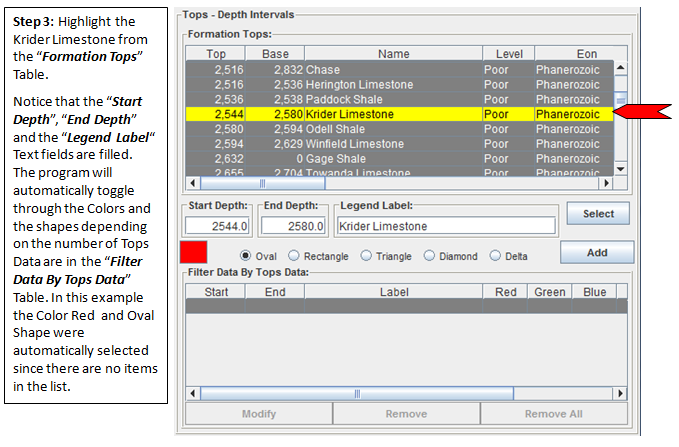
Task: Select the Paddock Shale row
Action: coord(400,99)
